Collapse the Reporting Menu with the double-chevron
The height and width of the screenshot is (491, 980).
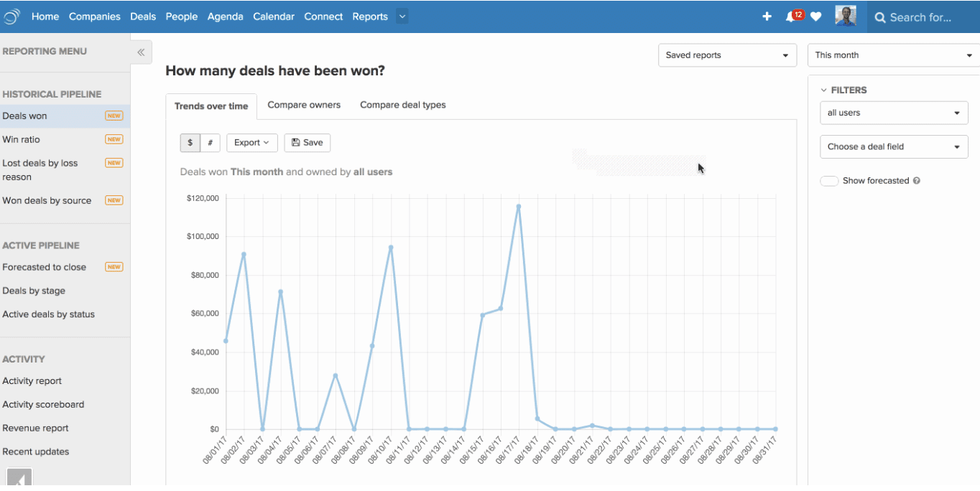(141, 52)
